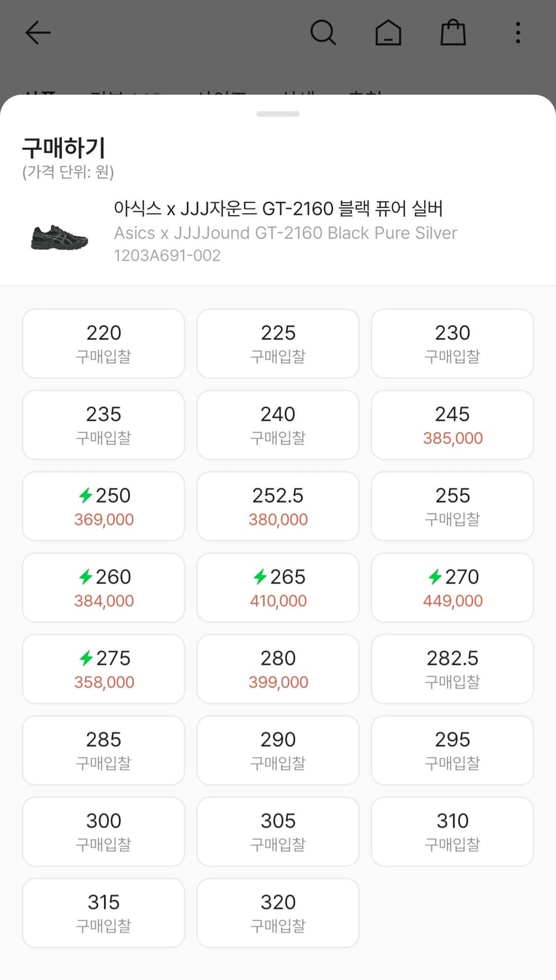The width and height of the screenshot is (556, 980).
Task: Go to home via house icon
Action: tap(388, 32)
